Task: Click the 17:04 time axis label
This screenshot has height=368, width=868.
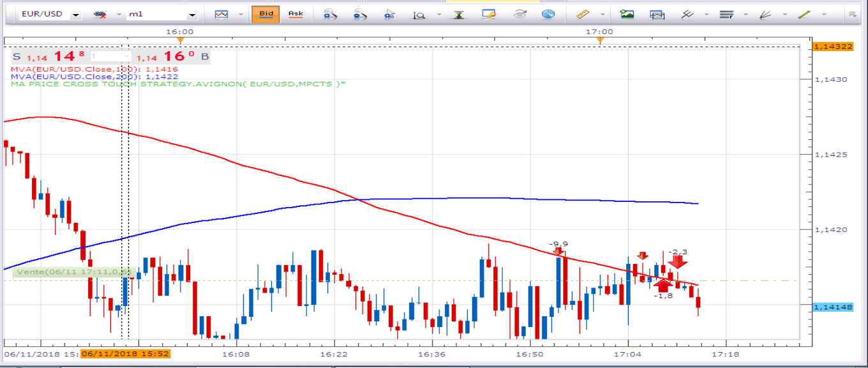Action: [628, 354]
